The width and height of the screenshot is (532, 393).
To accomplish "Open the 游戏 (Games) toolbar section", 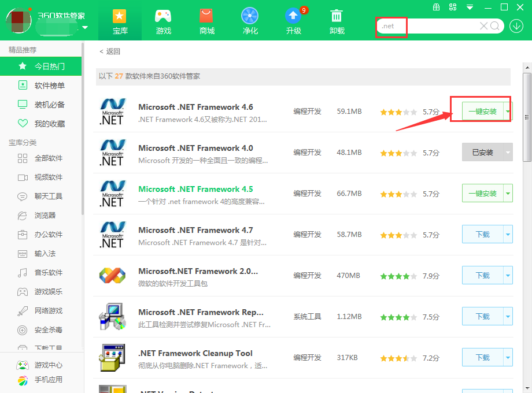I will [x=164, y=21].
